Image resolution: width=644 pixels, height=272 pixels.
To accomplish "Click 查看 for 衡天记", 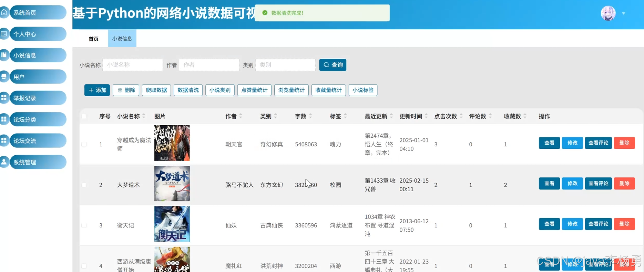I will (x=549, y=224).
